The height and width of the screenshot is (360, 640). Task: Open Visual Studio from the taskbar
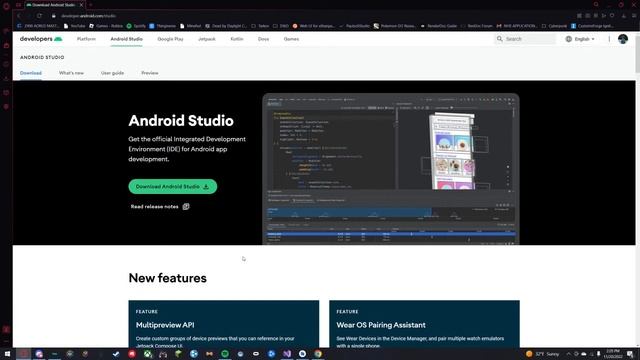pyautogui.click(x=287, y=354)
